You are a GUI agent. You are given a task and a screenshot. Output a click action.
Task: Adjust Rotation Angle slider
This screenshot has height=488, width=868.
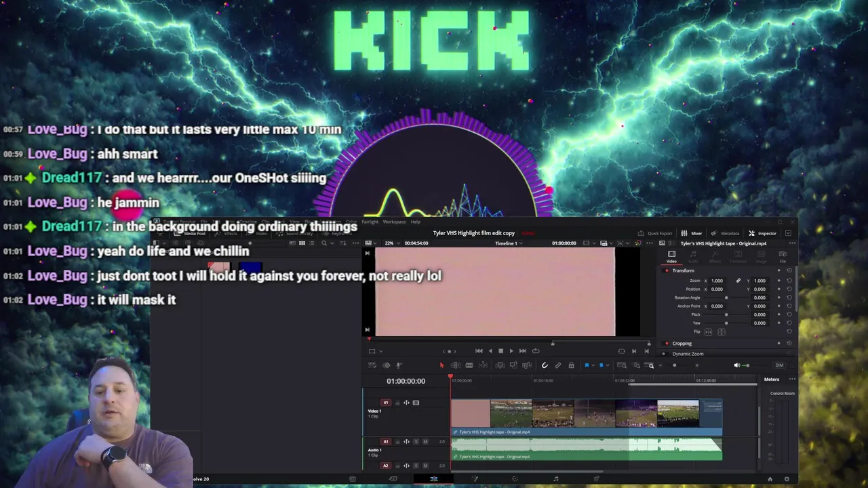726,298
